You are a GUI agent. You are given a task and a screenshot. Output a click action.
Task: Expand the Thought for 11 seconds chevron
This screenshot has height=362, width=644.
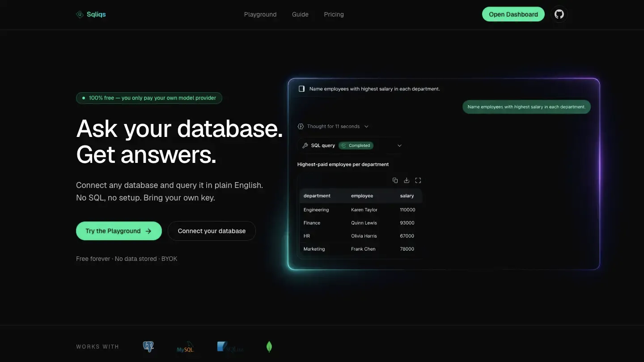coord(366,127)
